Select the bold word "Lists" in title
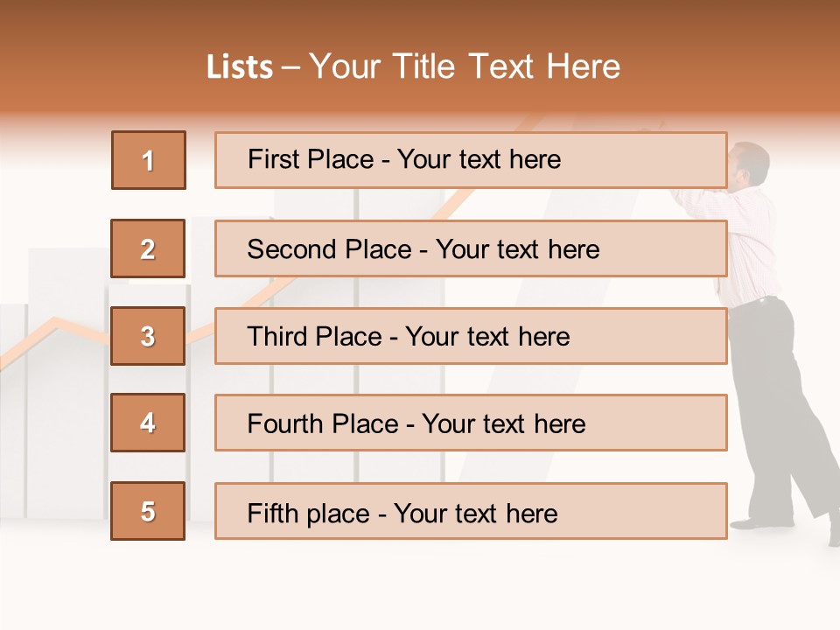Image resolution: width=840 pixels, height=630 pixels. pyautogui.click(x=239, y=67)
